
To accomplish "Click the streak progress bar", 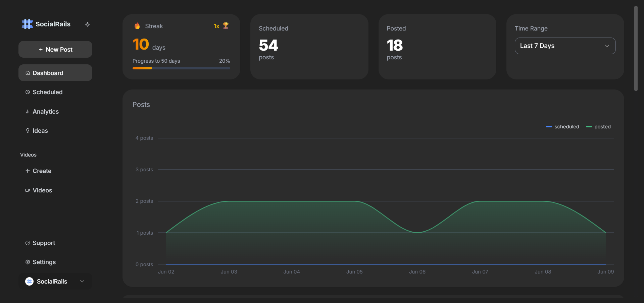I will pos(181,68).
